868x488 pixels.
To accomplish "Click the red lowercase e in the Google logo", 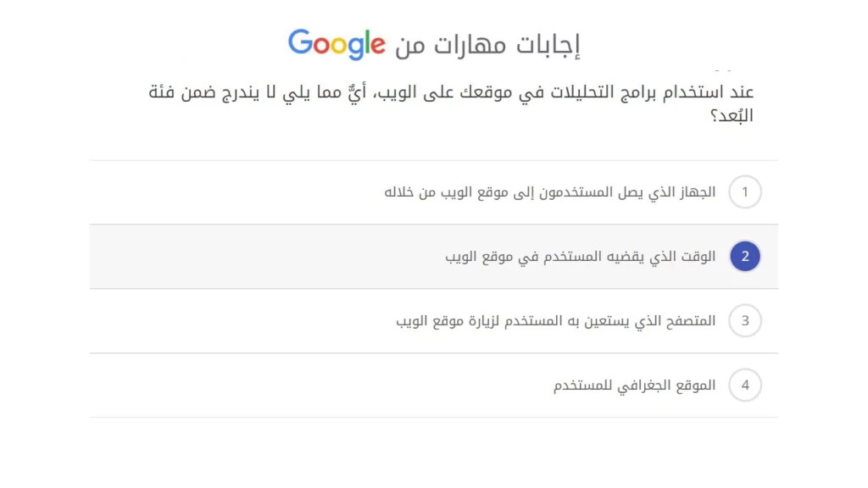I will coord(377,46).
